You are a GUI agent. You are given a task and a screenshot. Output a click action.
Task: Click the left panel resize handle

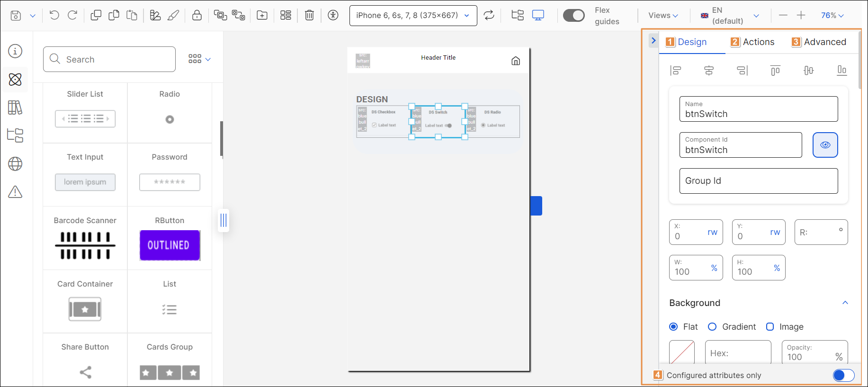click(224, 220)
